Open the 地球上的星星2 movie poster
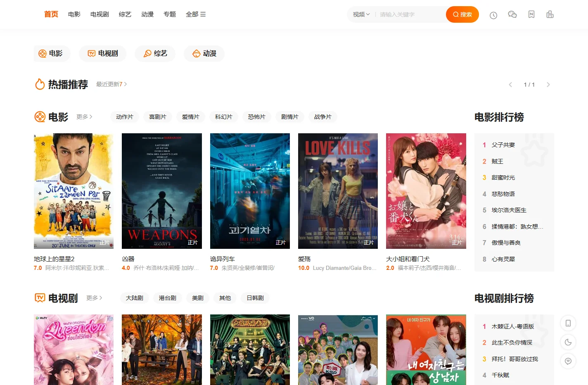588x385 pixels. (x=73, y=191)
